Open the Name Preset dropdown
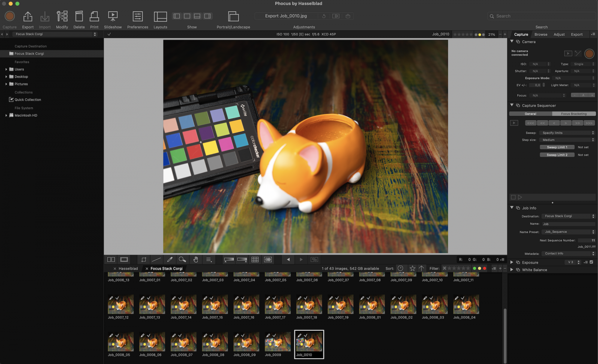This screenshot has height=364, width=598. point(569,232)
